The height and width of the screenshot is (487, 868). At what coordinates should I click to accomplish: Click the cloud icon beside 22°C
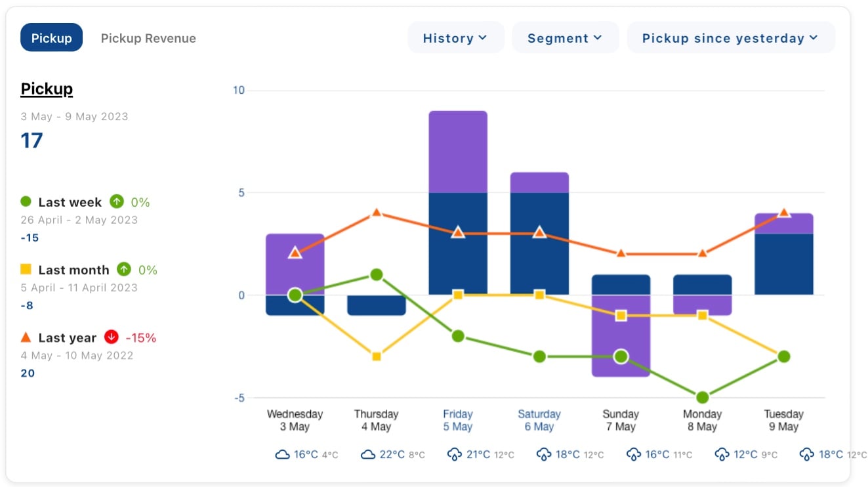[x=368, y=454]
